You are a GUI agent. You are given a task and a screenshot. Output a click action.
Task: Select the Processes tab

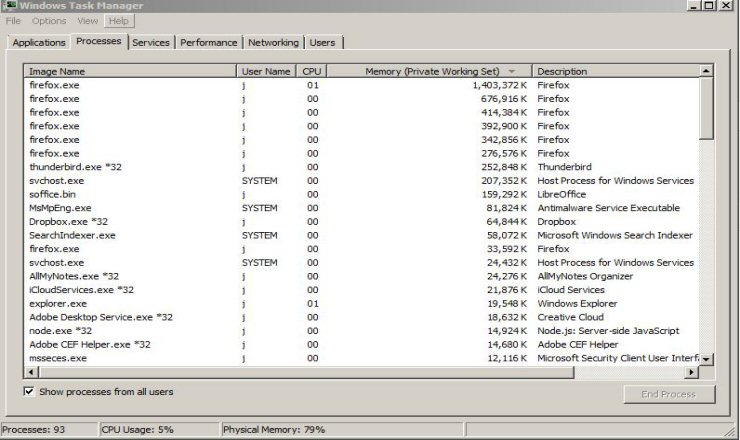pyautogui.click(x=99, y=42)
